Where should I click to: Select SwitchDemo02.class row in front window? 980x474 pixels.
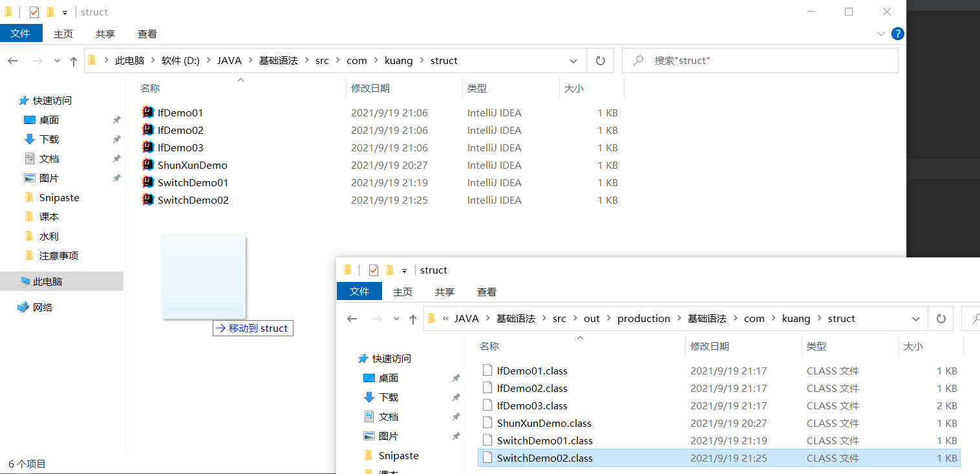[718, 458]
